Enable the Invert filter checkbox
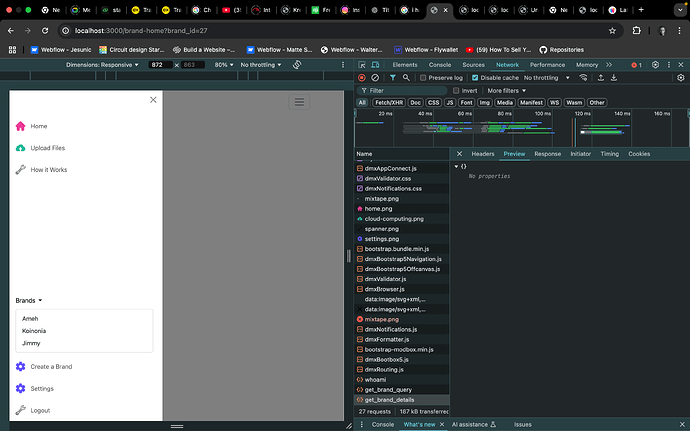This screenshot has width=690, height=431. tap(456, 91)
